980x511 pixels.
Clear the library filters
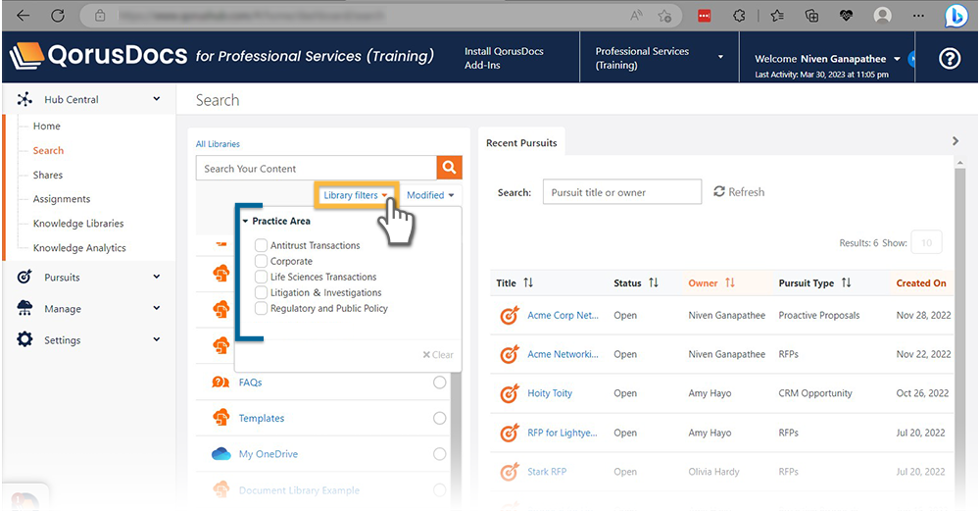(x=437, y=355)
